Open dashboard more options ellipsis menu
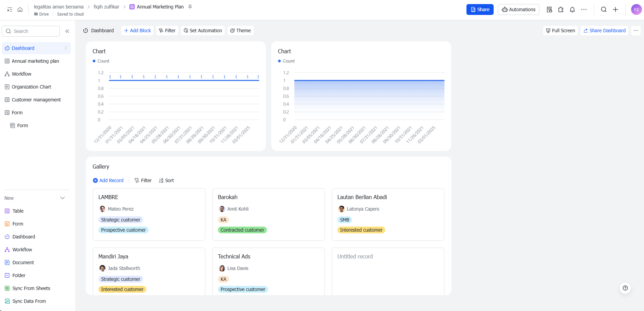 click(x=636, y=31)
